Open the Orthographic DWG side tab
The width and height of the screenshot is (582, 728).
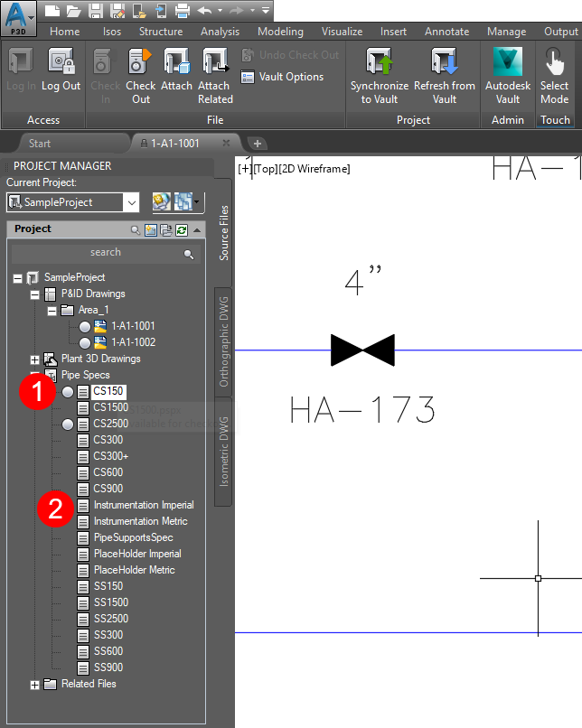click(224, 341)
